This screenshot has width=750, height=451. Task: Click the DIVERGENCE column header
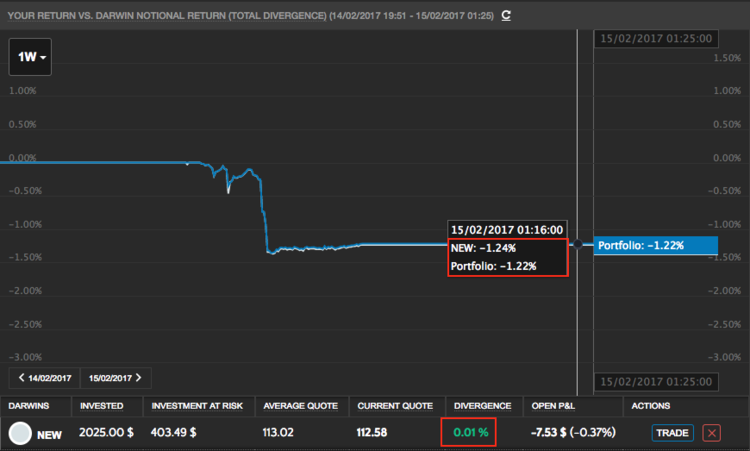click(483, 406)
